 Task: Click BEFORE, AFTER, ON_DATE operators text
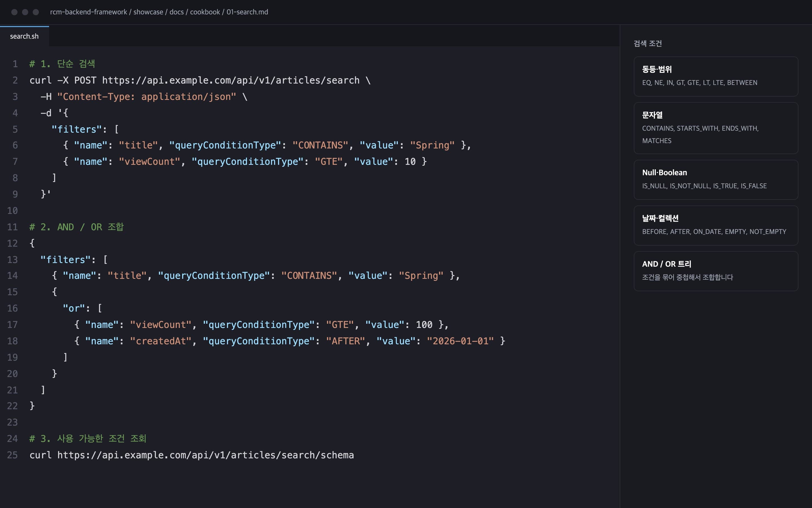coord(714,232)
